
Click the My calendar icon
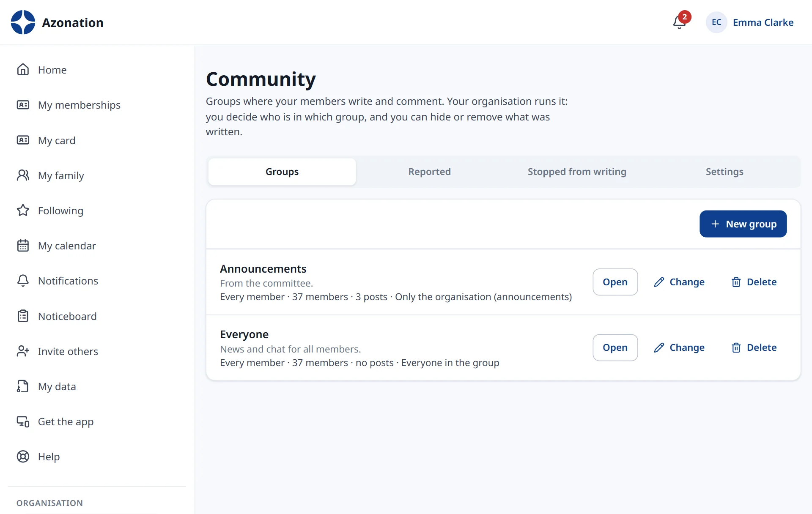[x=23, y=246]
